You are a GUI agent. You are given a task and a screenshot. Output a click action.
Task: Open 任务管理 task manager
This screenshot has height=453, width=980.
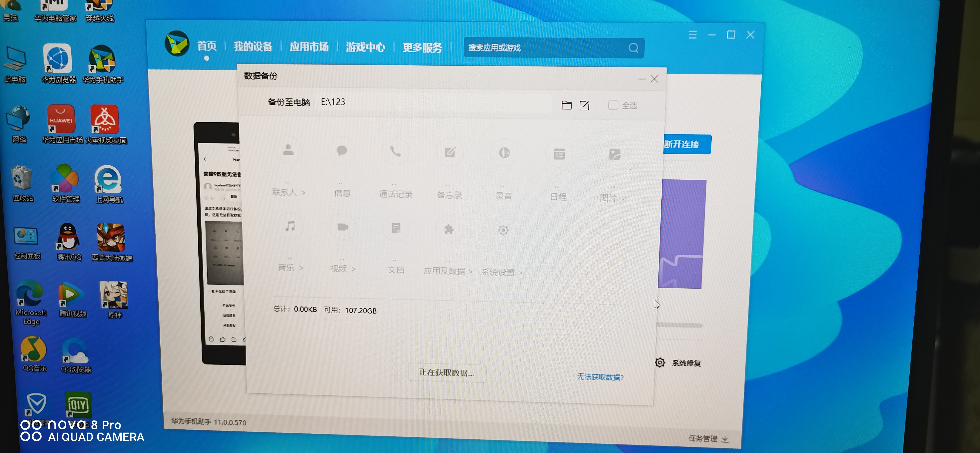(x=703, y=438)
